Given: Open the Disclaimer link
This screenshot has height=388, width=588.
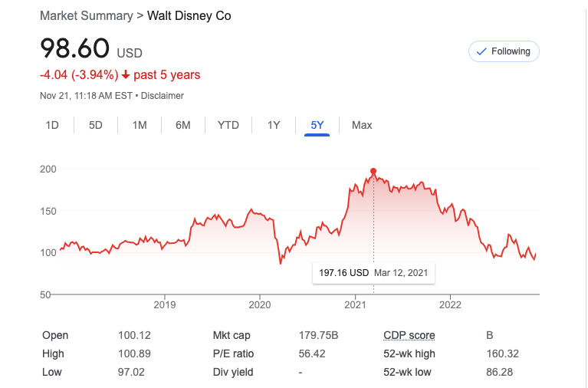Looking at the screenshot, I should 163,96.
